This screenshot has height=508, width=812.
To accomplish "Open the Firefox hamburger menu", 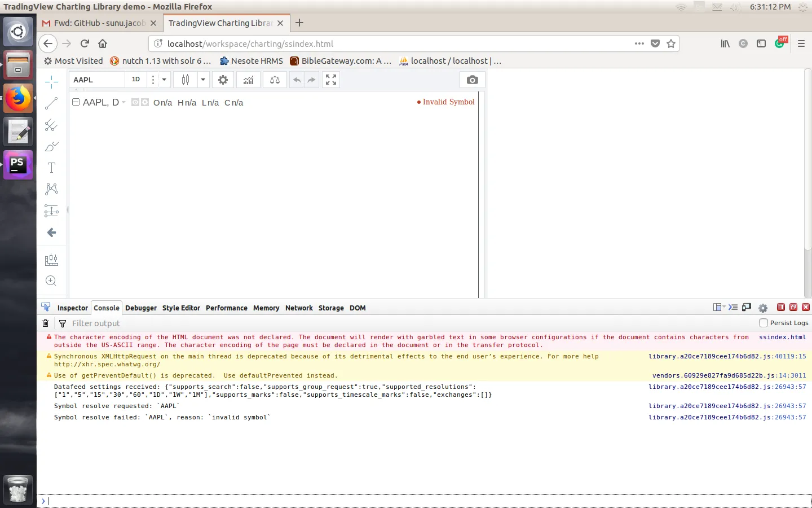I will 801,43.
